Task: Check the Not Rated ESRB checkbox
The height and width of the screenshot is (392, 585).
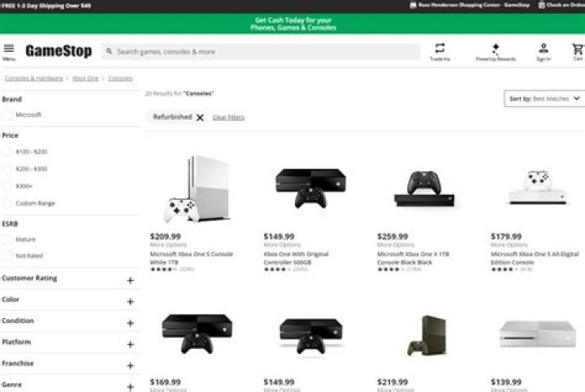Action: coord(6,256)
